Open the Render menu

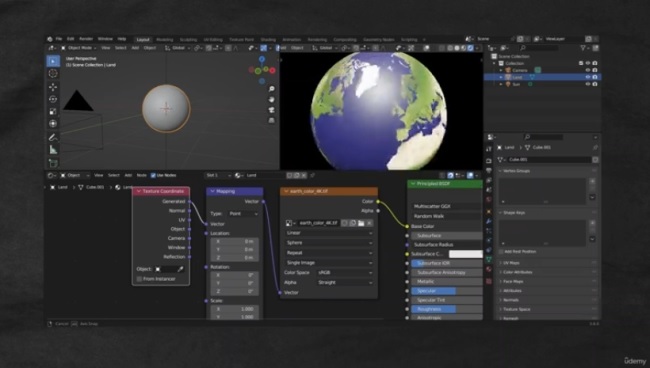[86, 39]
